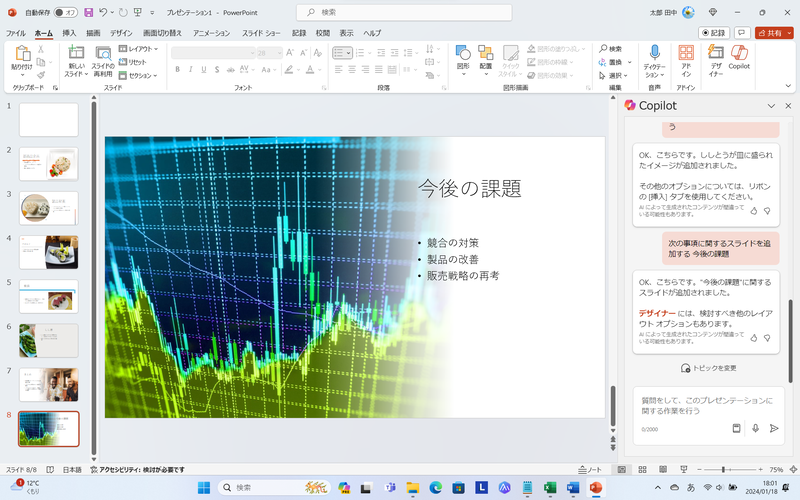The height and width of the screenshot is (500, 800).
Task: Click the 記録 record button top right
Action: tap(714, 33)
